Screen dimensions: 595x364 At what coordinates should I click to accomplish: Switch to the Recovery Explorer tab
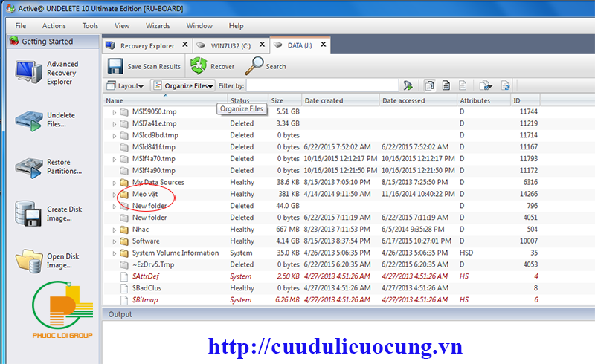click(146, 45)
